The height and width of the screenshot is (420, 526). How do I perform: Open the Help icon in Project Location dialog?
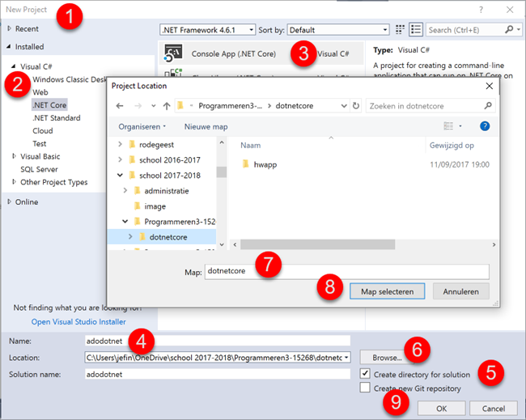point(485,126)
